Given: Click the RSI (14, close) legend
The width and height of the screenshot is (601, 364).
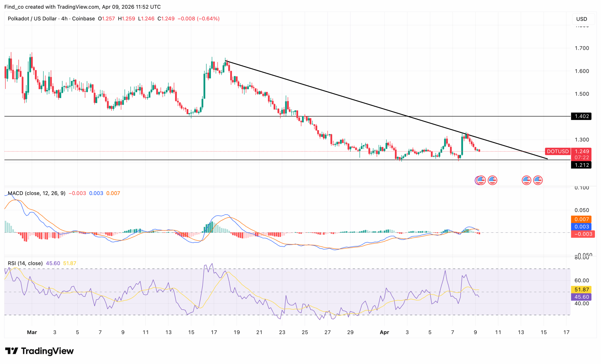Looking at the screenshot, I should 25,263.
